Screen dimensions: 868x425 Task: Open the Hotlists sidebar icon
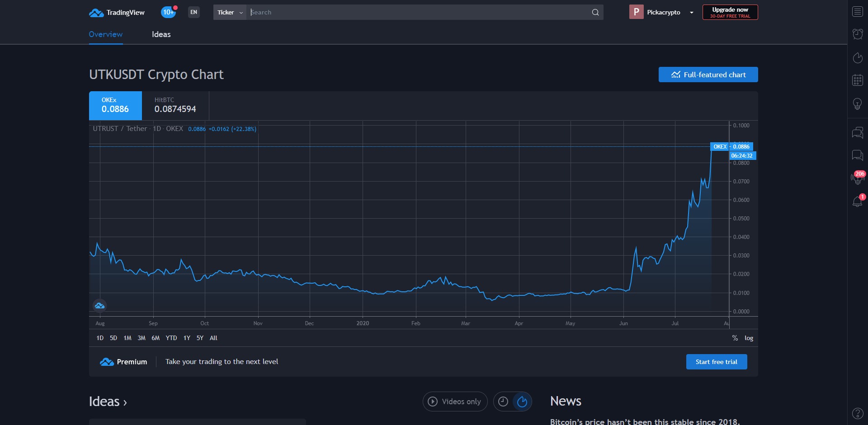coord(858,58)
